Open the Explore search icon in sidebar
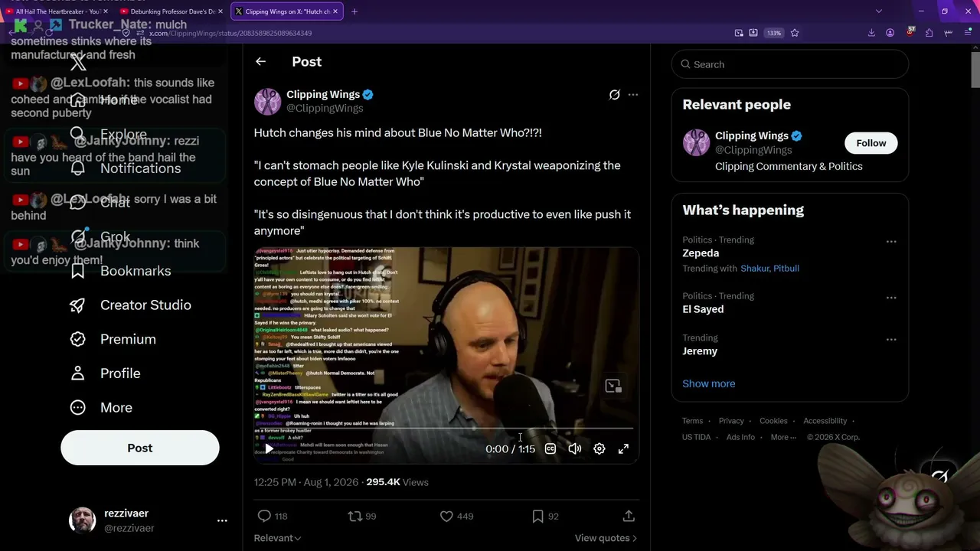Screen dimensions: 980x551 78,134
